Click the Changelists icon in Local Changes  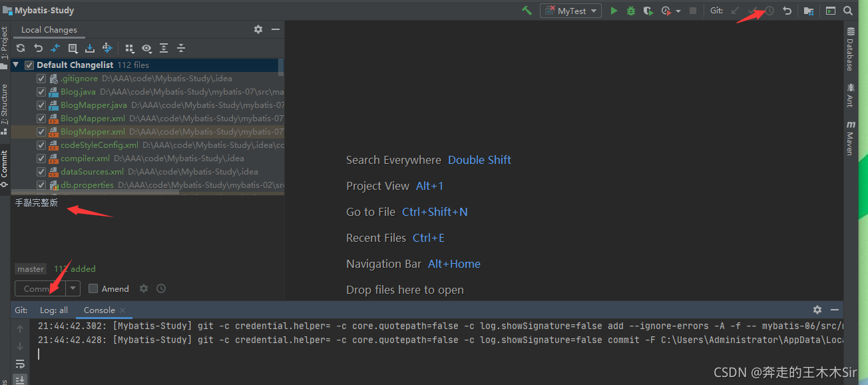(73, 48)
